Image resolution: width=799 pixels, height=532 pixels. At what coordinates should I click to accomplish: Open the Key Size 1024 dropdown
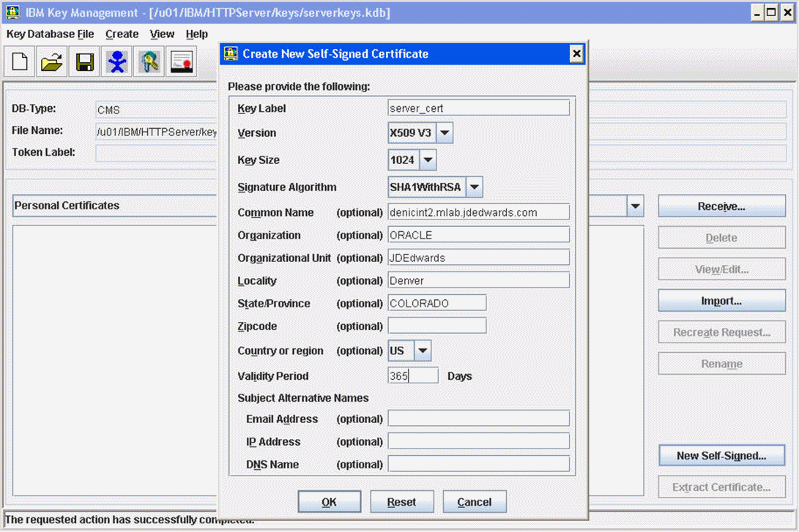(428, 160)
